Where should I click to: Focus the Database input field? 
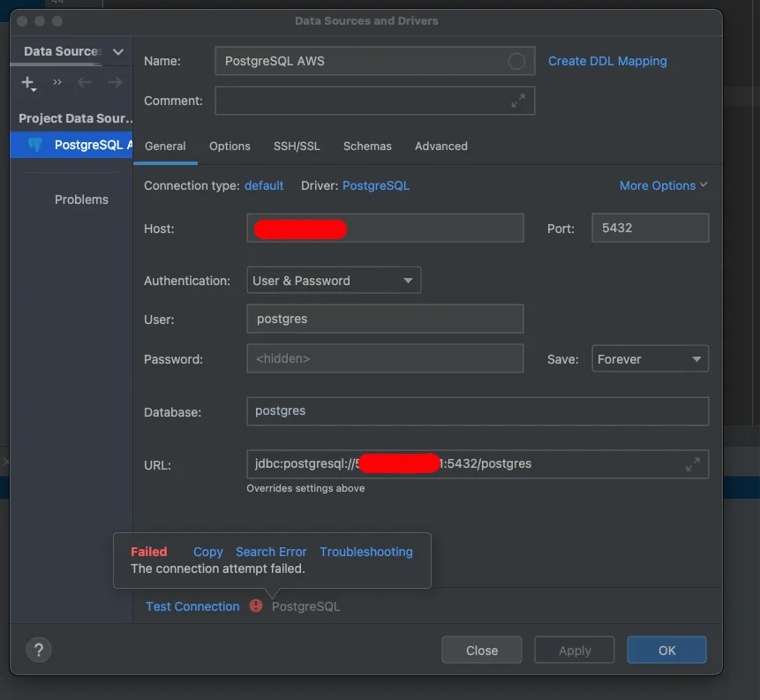tap(478, 411)
